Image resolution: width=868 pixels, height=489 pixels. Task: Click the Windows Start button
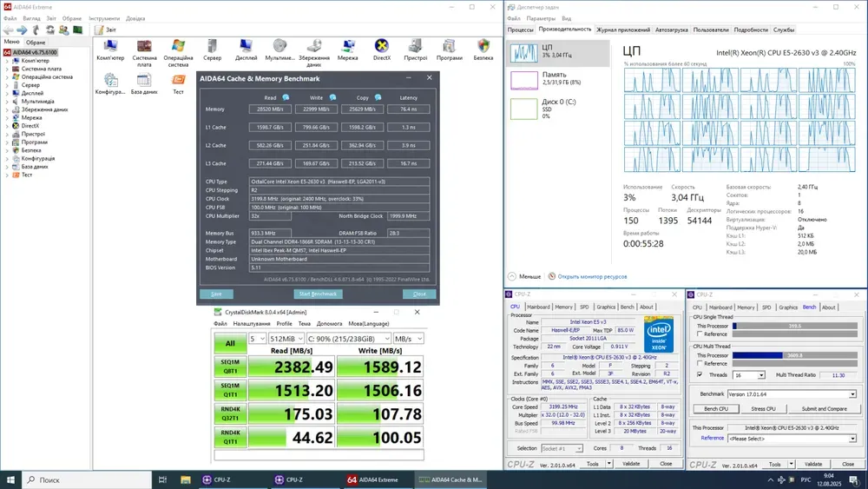[10, 479]
